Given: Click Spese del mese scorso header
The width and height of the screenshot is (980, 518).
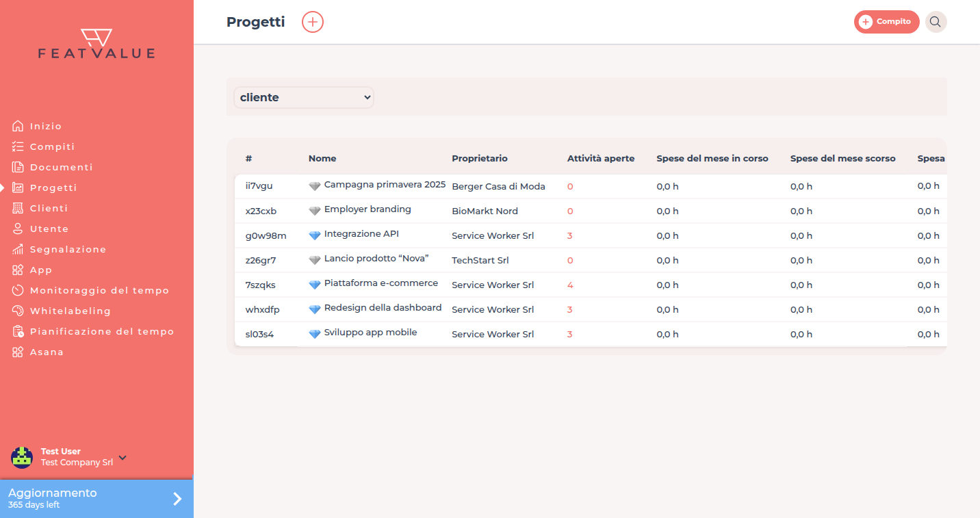Looking at the screenshot, I should coord(843,158).
